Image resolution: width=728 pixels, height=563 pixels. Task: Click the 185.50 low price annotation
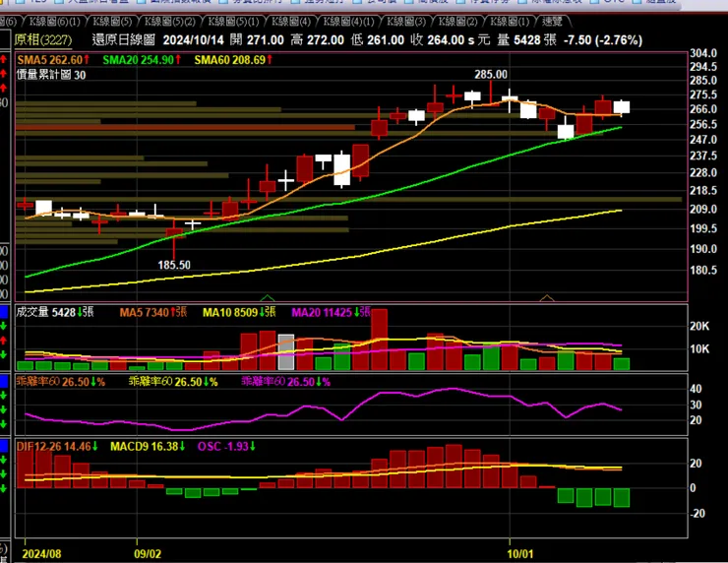point(174,265)
